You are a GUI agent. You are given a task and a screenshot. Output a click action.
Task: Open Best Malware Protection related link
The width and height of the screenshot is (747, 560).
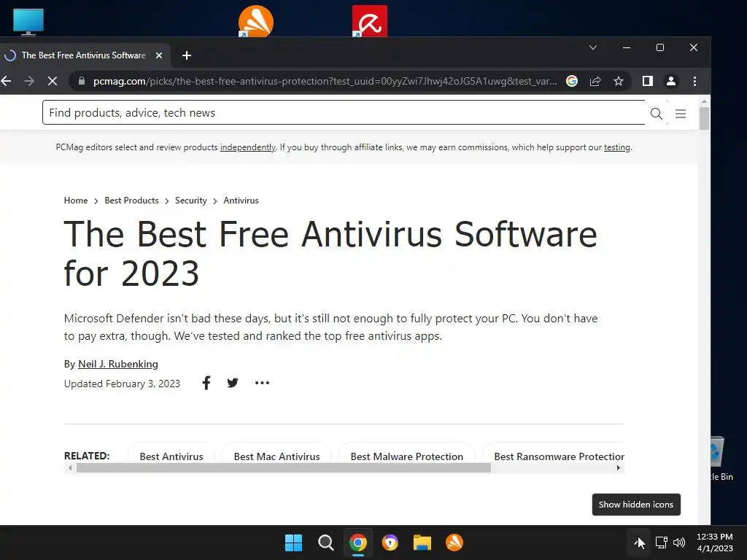(407, 456)
